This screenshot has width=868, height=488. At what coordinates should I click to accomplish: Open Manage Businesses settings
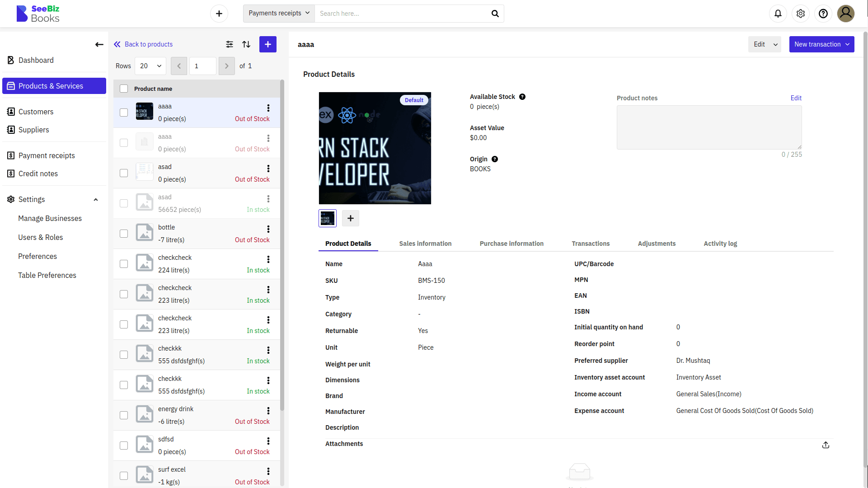[50, 218]
